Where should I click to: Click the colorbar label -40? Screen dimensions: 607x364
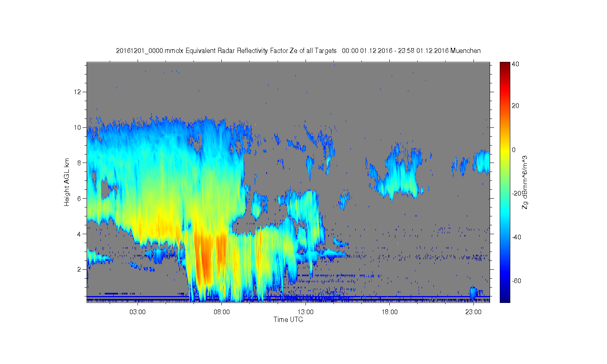click(516, 237)
